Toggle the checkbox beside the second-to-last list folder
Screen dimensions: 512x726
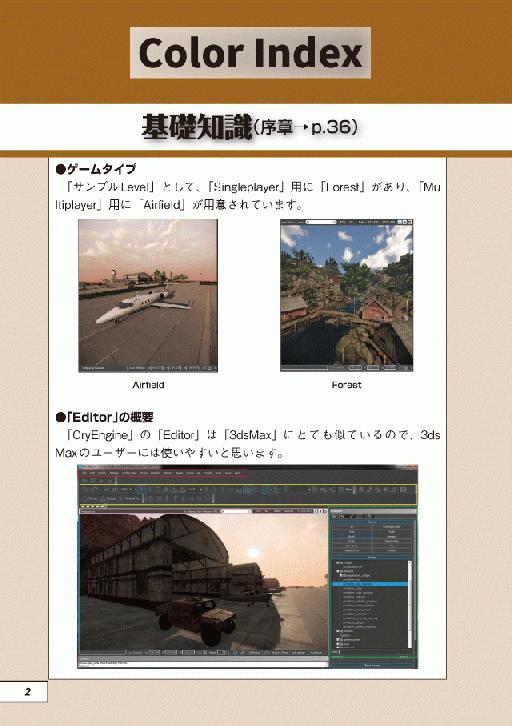[x=338, y=639]
